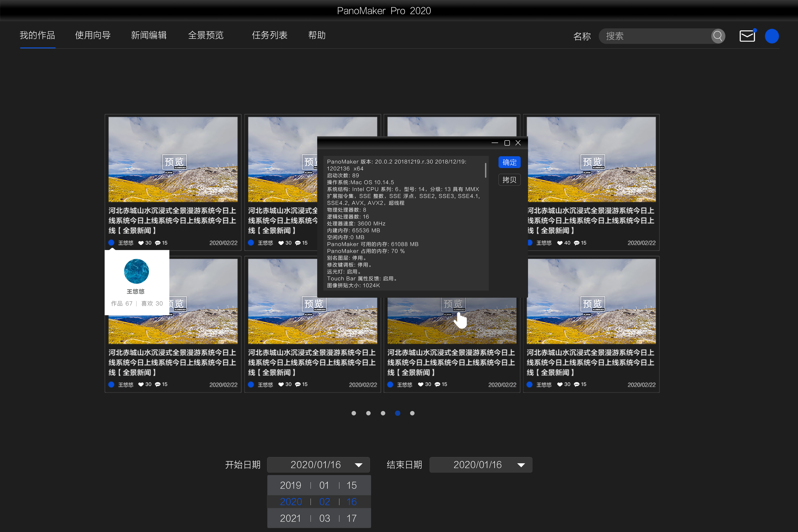
Task: Click the info dialog vertical scrollbar
Action: pos(485,170)
